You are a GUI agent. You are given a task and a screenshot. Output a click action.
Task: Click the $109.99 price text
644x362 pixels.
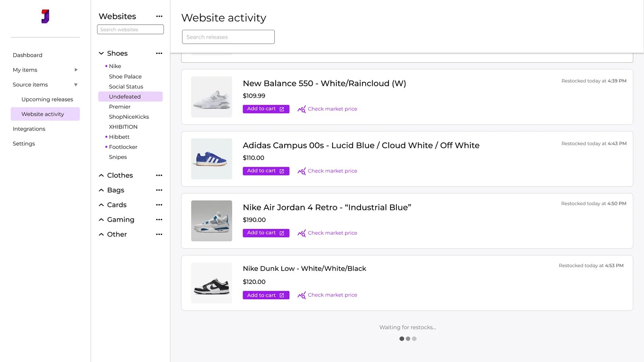pos(254,96)
